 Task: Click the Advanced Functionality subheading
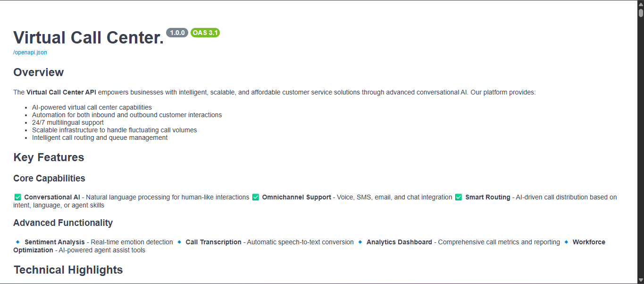63,223
